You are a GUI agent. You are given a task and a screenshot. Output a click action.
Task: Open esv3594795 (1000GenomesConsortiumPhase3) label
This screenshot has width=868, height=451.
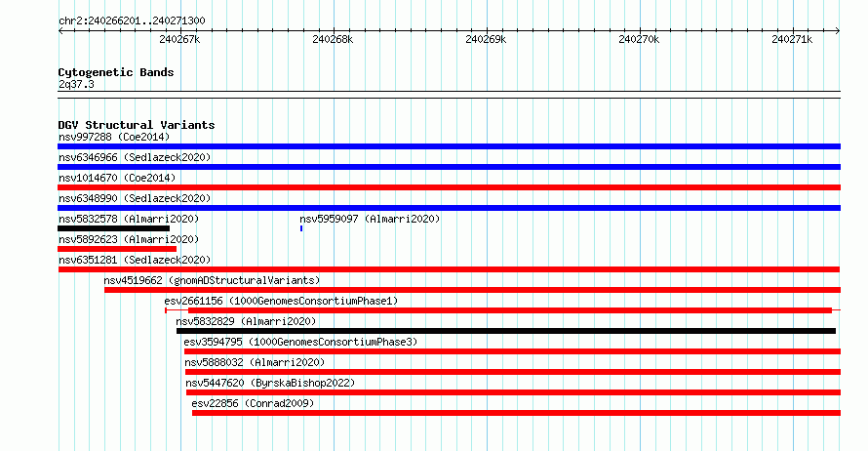300,342
